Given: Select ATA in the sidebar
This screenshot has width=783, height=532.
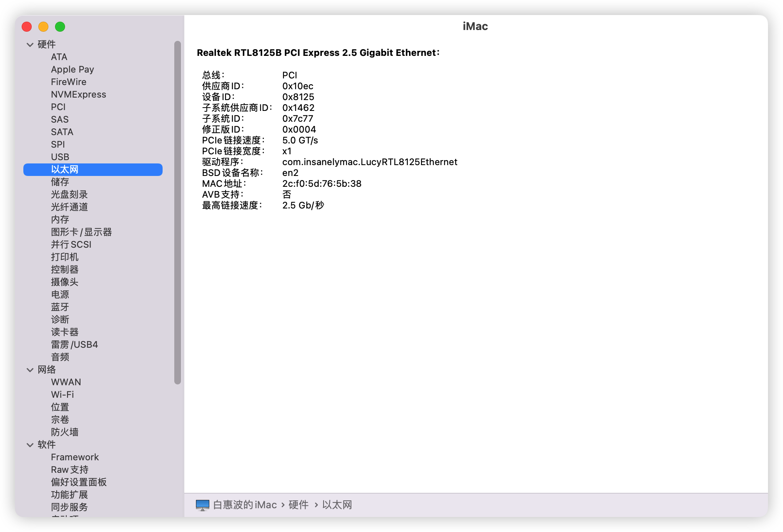Looking at the screenshot, I should coord(59,57).
